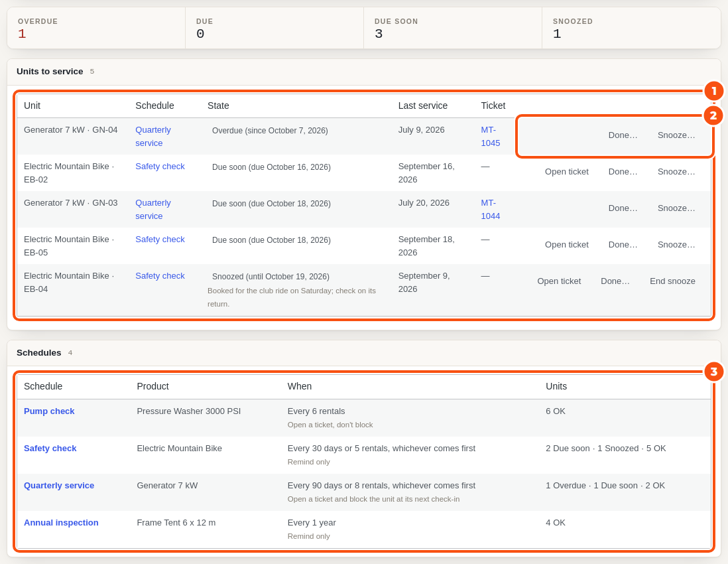Click 'Pressure Washer 3000 PSI' product cell
The width and height of the screenshot is (728, 564).
tap(188, 411)
